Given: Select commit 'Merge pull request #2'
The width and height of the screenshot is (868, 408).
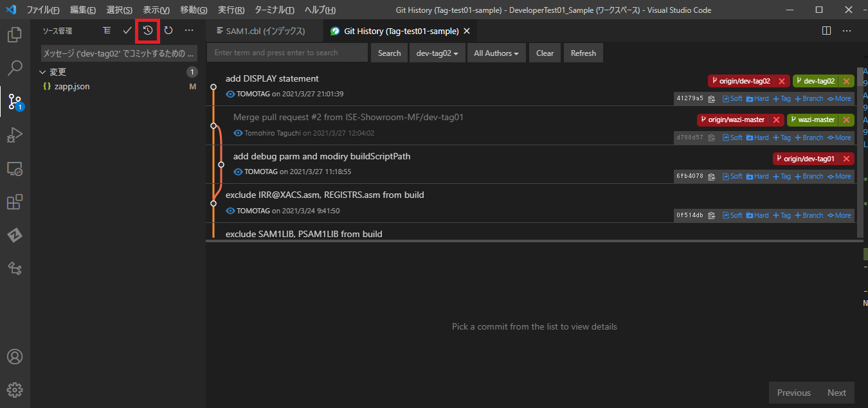Looking at the screenshot, I should (x=348, y=117).
